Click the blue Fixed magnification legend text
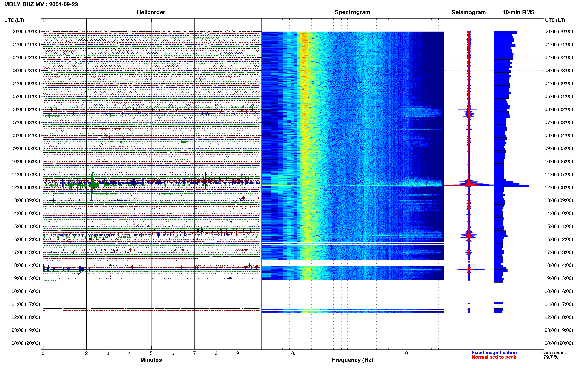This screenshot has width=588, height=368. (x=494, y=352)
